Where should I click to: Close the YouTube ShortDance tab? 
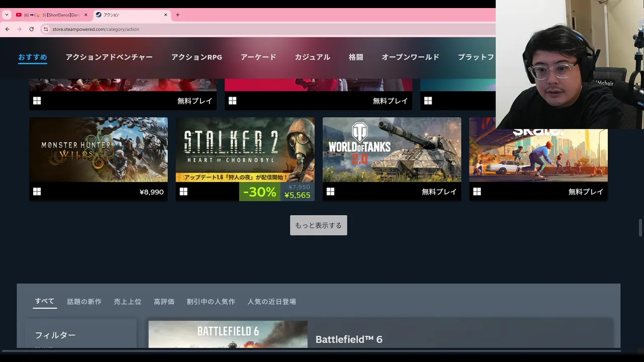(86, 15)
